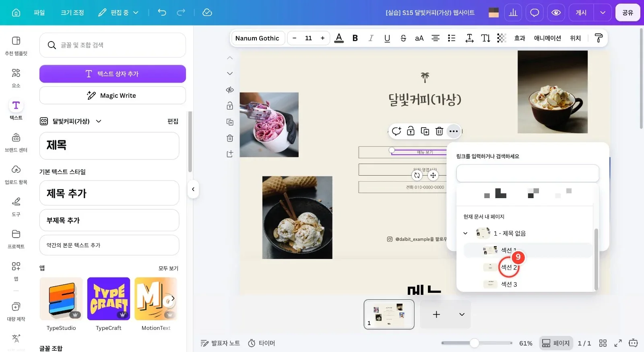
Task: Open 요소 elements sidebar tab
Action: point(16,78)
